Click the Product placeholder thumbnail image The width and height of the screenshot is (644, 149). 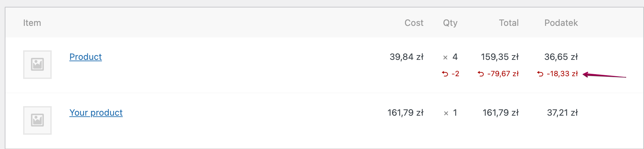pyautogui.click(x=37, y=65)
